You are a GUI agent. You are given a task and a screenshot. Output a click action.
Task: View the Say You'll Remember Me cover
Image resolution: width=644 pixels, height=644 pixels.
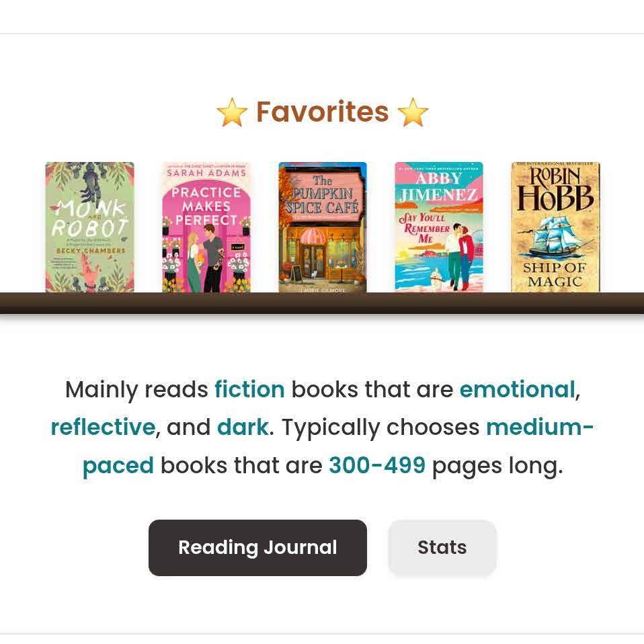click(x=438, y=227)
